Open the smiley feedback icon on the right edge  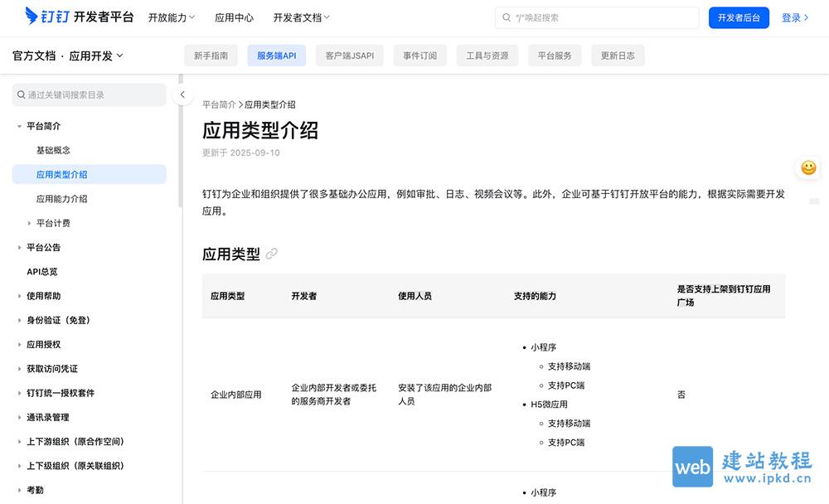[x=808, y=167]
